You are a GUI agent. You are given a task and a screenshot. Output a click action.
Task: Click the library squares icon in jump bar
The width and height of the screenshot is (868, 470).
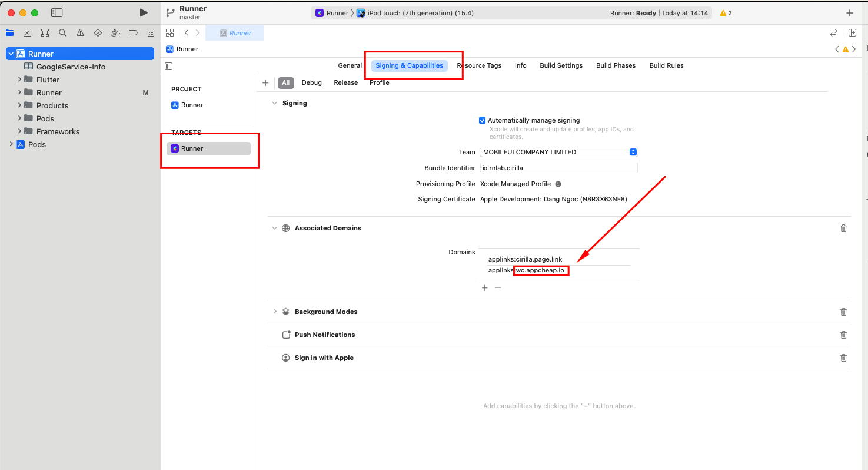tap(169, 33)
